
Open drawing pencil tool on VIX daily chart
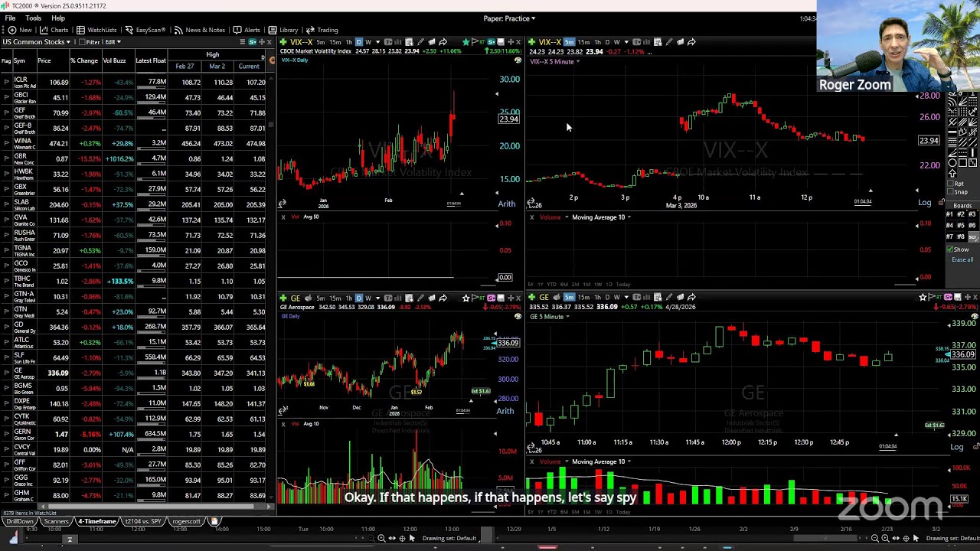[420, 42]
